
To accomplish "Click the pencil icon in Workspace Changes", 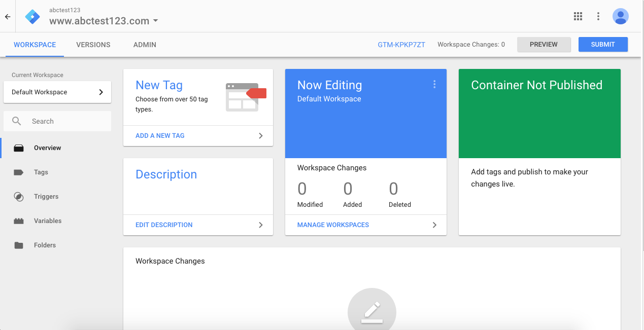I will (372, 312).
